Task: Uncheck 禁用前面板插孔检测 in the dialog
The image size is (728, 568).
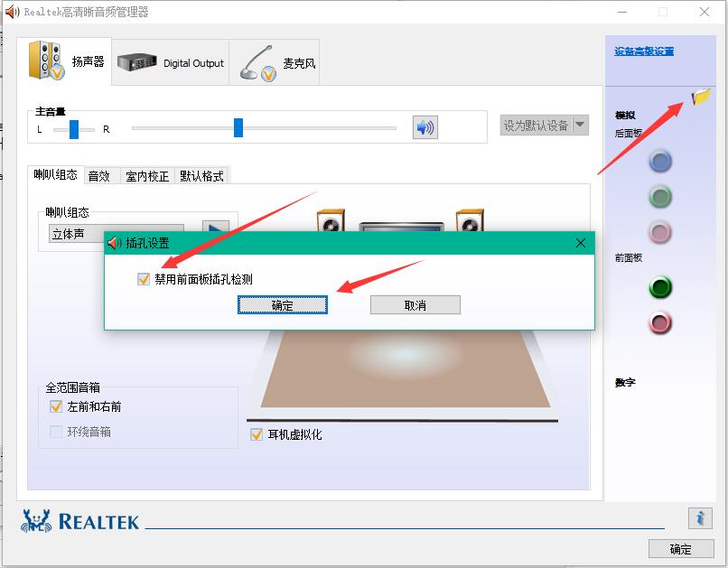Action: click(144, 279)
